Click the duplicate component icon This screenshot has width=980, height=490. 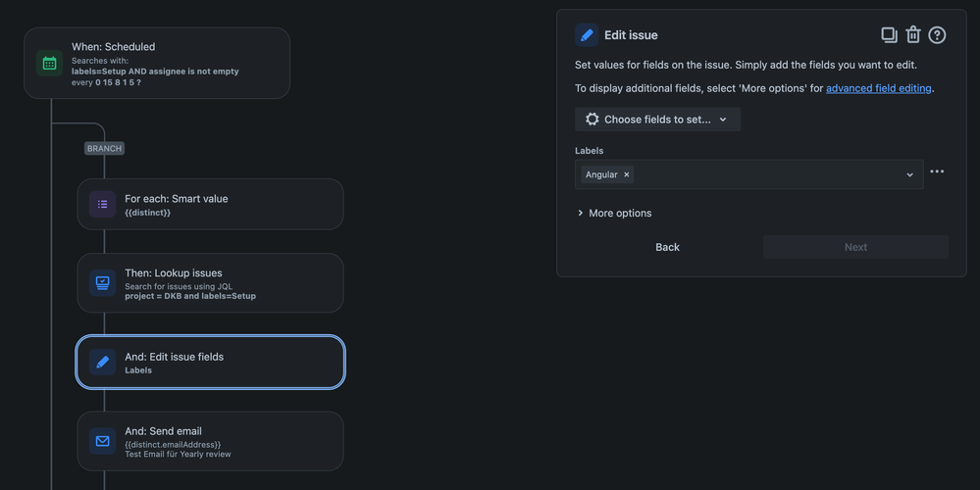point(889,35)
